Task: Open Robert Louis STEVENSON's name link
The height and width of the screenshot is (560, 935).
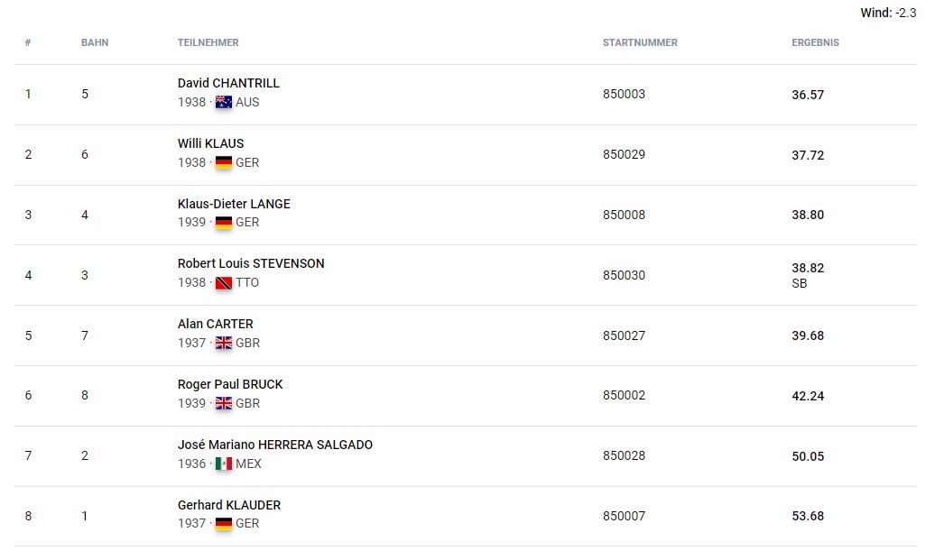Action: click(x=251, y=263)
